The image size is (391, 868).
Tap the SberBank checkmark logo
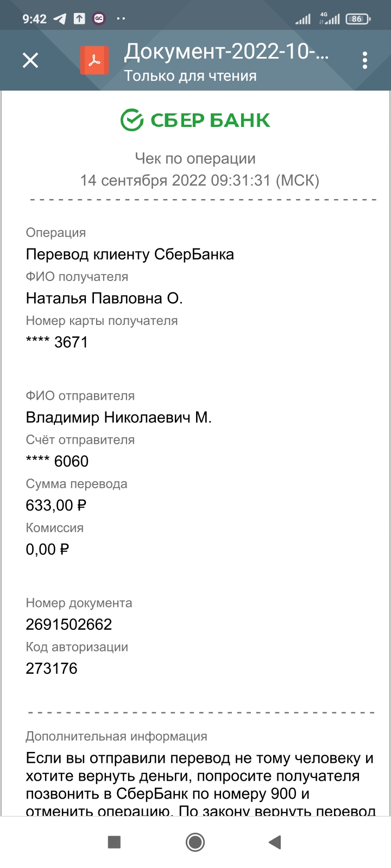(131, 120)
